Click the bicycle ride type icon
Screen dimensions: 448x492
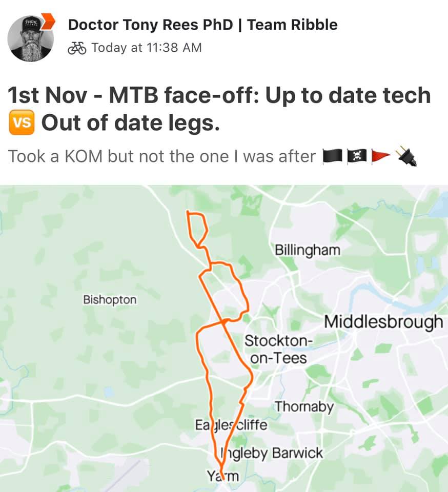pyautogui.click(x=77, y=48)
